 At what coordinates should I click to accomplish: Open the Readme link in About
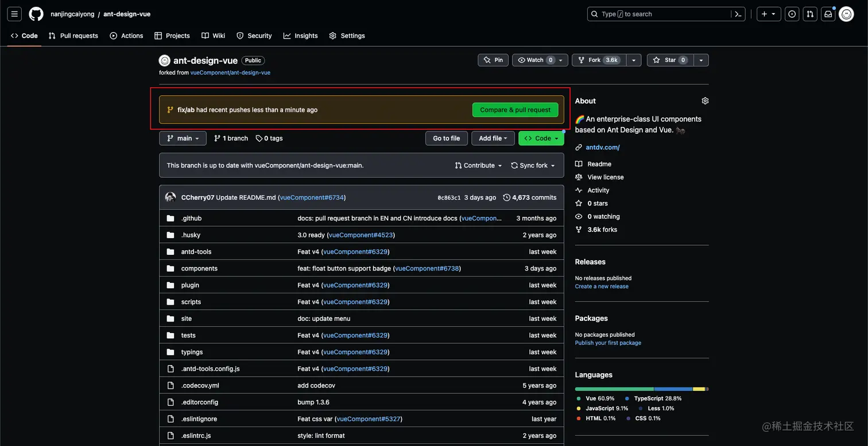599,164
